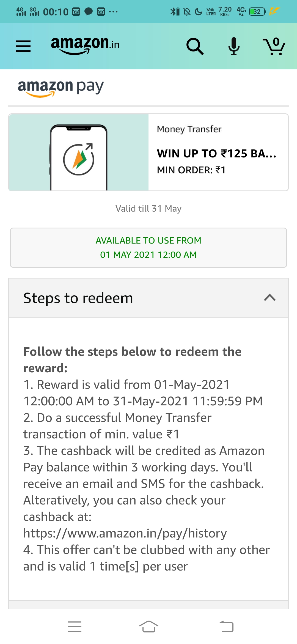
Task: Open the shopping cart
Action: click(x=274, y=46)
